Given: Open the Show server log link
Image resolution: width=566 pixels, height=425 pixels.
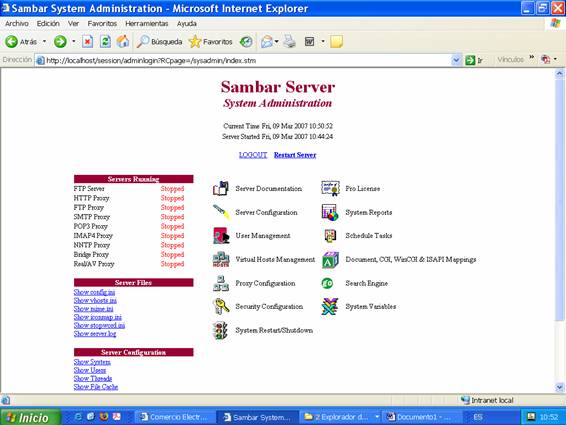Looking at the screenshot, I should tap(95, 334).
